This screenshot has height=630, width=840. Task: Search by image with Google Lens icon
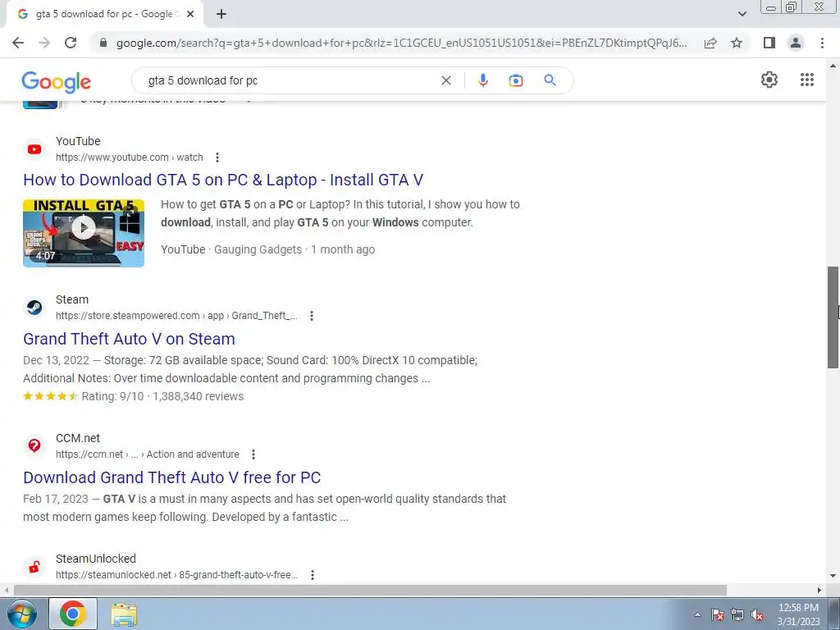point(516,80)
